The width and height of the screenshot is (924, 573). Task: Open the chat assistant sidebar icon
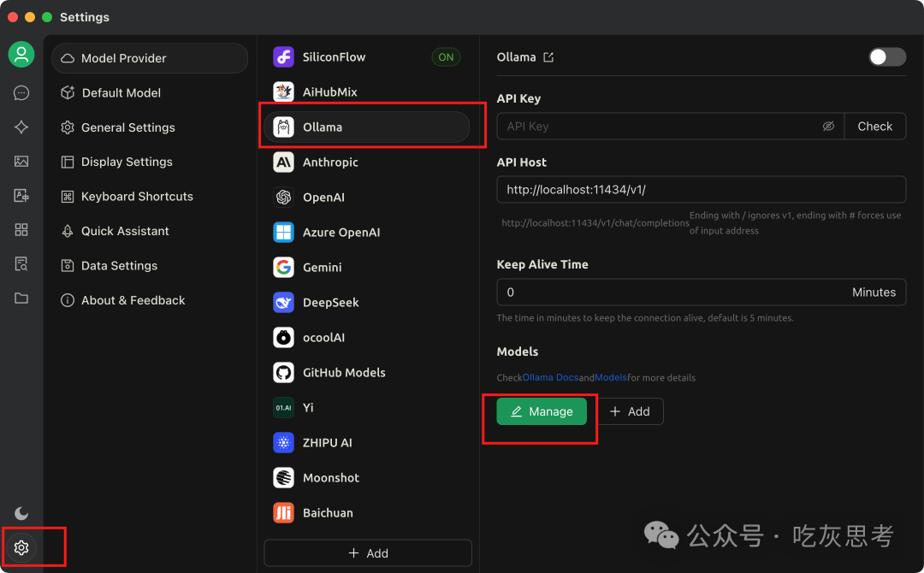coord(21,93)
